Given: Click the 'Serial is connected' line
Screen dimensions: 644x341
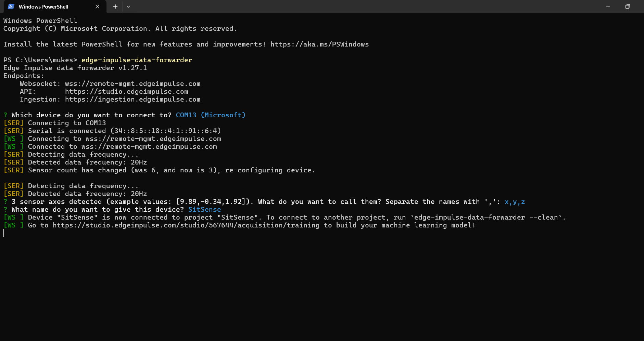Looking at the screenshot, I should pos(112,131).
